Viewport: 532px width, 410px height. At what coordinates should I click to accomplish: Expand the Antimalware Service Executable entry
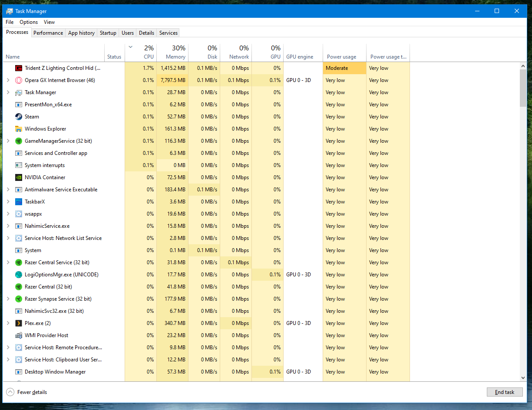point(8,190)
